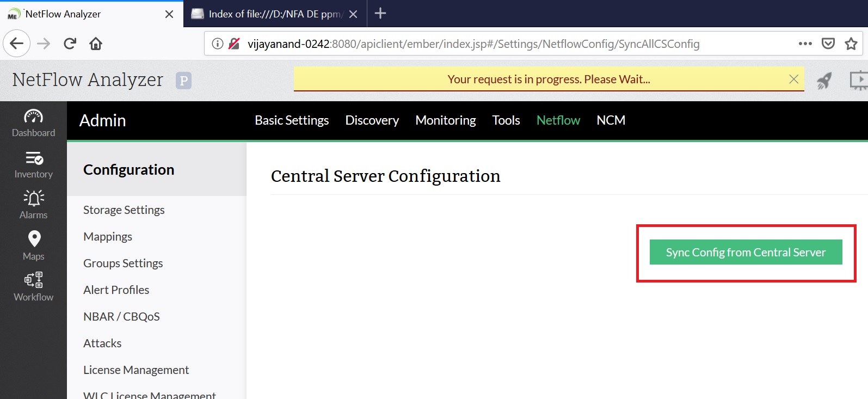868x399 pixels.
Task: Go back with the browser back arrow
Action: tap(17, 44)
